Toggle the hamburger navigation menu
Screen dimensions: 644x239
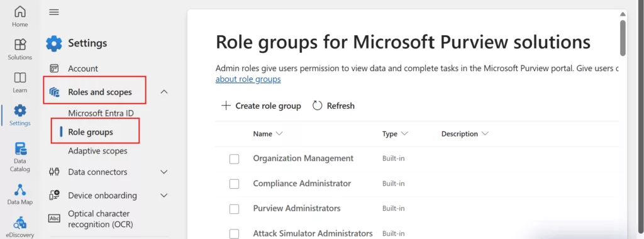point(54,12)
